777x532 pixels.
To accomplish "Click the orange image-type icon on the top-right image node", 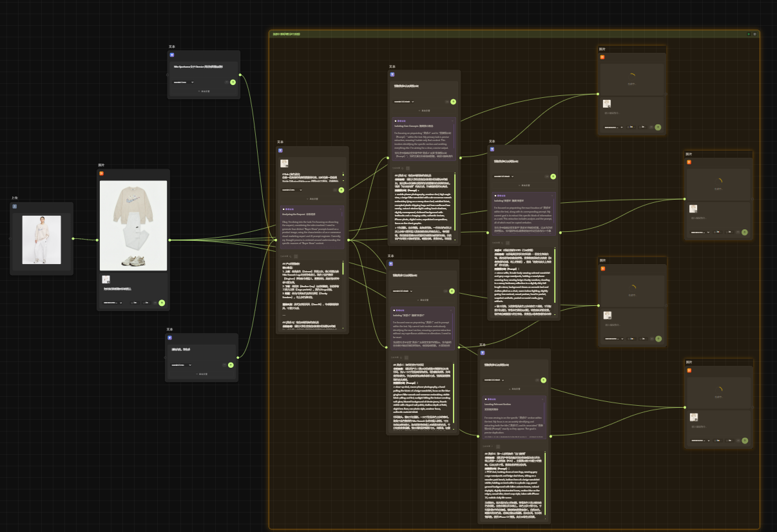I will pyautogui.click(x=602, y=57).
